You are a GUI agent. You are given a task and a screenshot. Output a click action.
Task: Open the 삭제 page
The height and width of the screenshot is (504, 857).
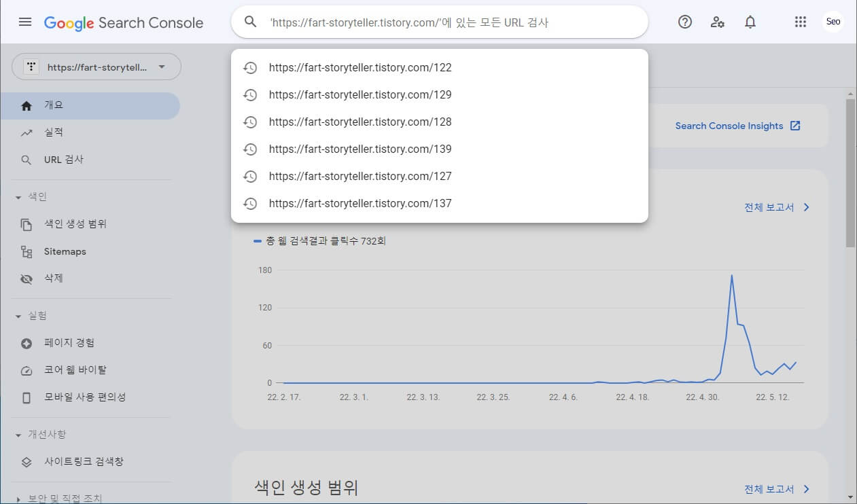coord(90,278)
